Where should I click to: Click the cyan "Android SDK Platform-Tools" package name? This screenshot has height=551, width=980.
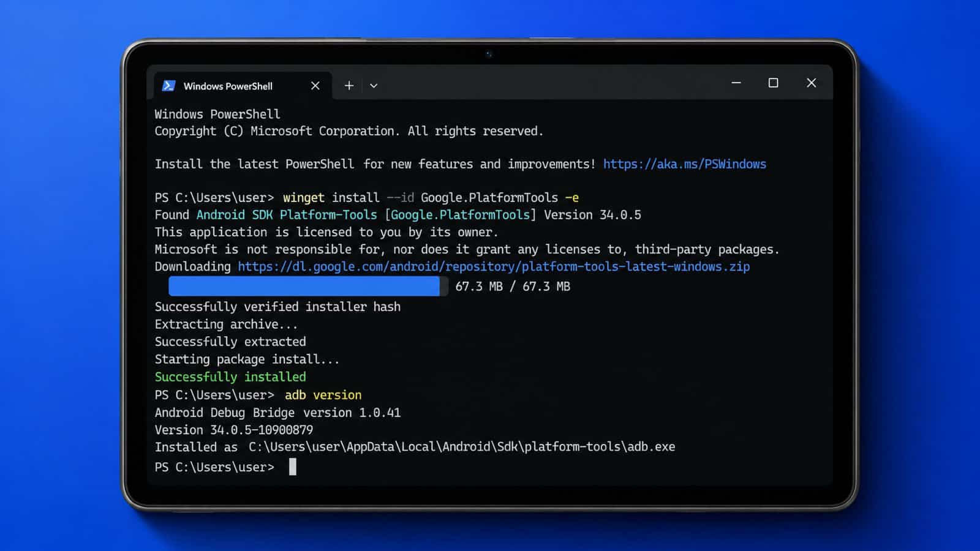tap(287, 215)
